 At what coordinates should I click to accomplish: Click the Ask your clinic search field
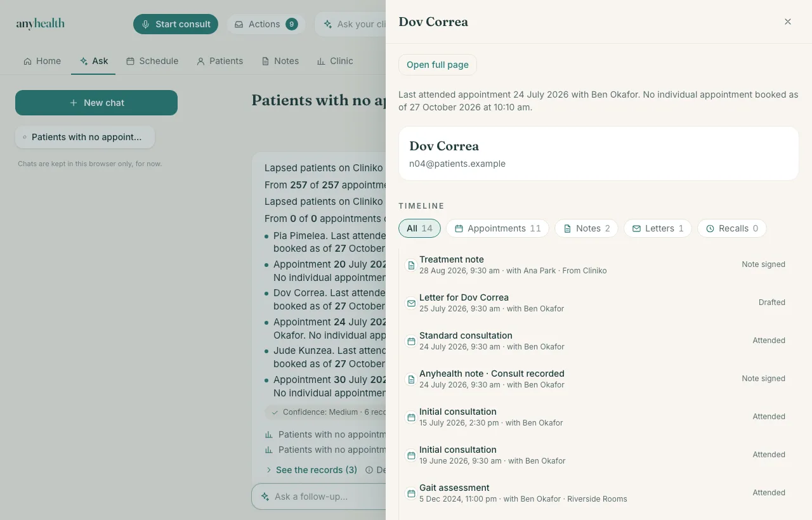click(350, 24)
